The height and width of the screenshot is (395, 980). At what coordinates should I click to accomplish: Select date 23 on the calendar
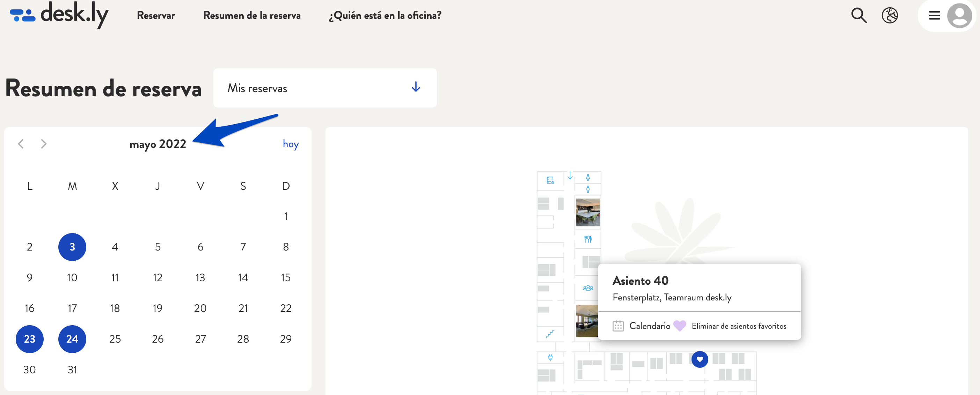pyautogui.click(x=29, y=338)
